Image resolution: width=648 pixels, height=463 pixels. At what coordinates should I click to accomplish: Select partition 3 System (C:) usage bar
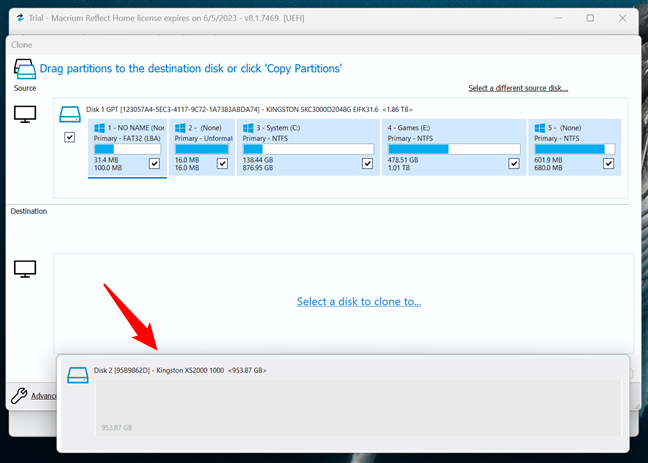pos(308,149)
